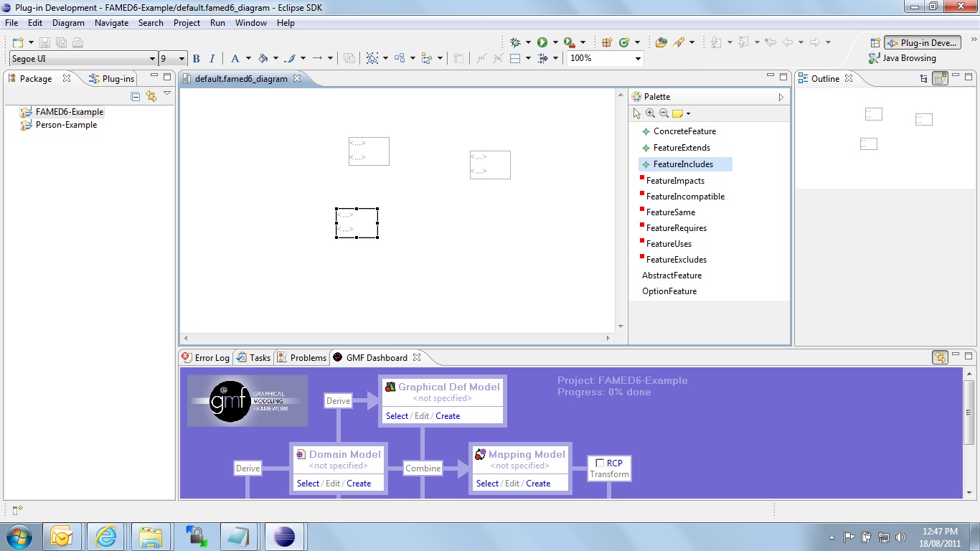
Task: Select the ConcreteFeature palette tool
Action: point(679,131)
